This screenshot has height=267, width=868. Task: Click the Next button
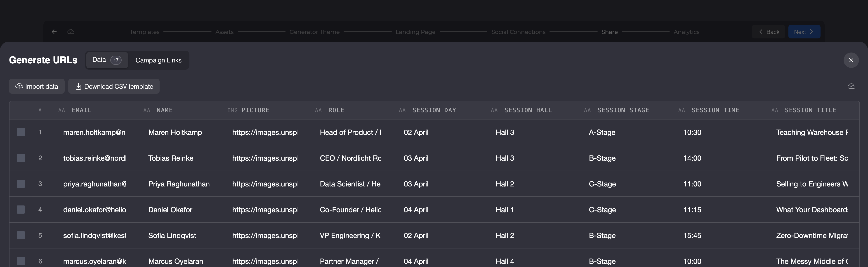pyautogui.click(x=804, y=32)
